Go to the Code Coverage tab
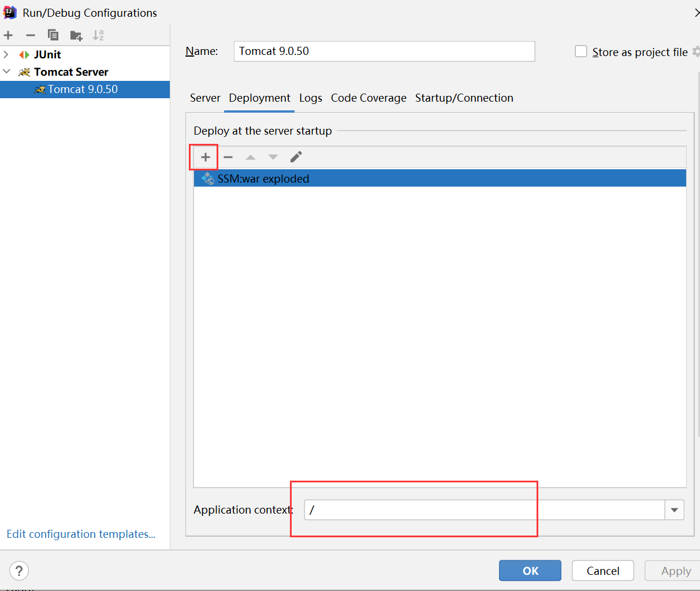Screen dimensions: 700x591 tap(368, 98)
